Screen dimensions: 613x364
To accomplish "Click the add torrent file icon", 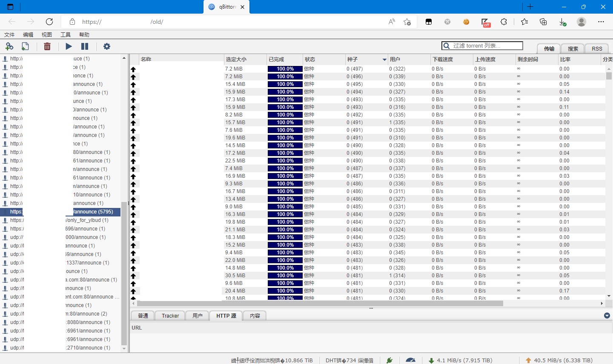I will 25,46.
